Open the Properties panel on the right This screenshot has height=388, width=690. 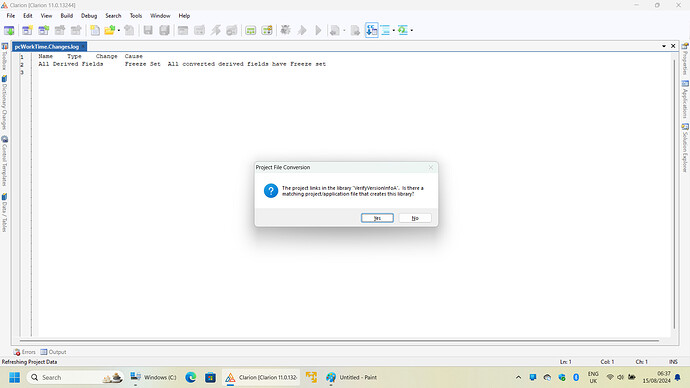click(x=685, y=59)
